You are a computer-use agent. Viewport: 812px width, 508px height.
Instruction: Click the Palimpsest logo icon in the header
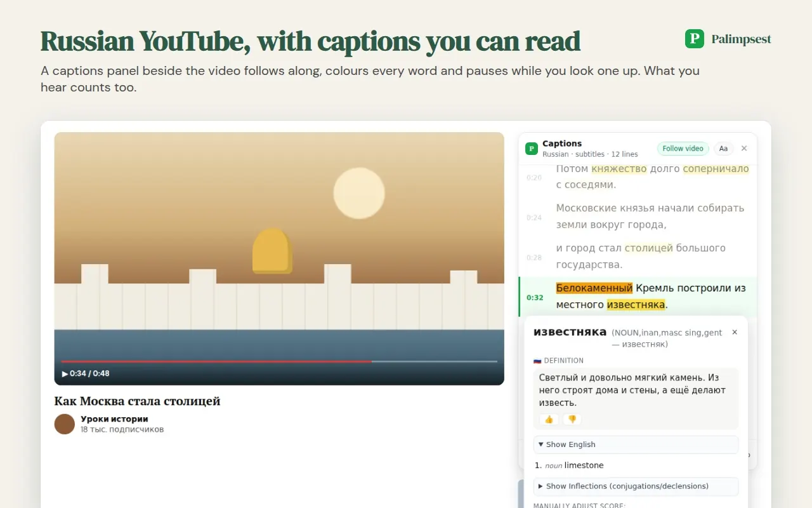[x=695, y=39]
